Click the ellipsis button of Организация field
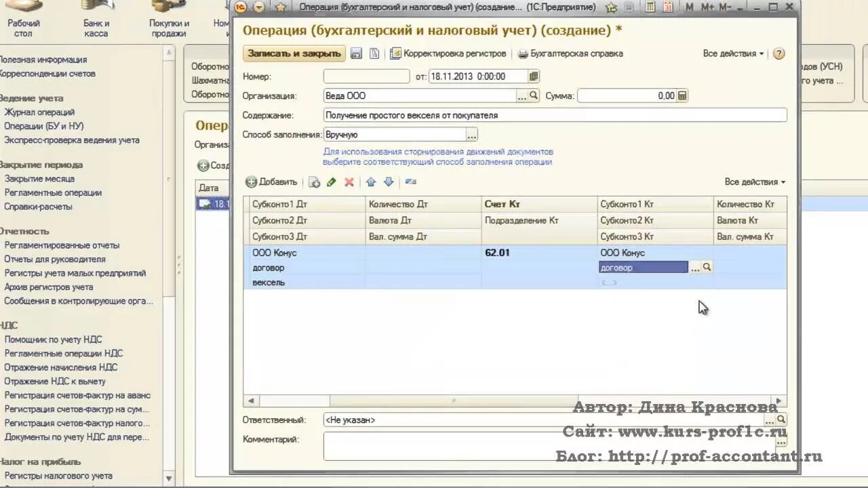 pyautogui.click(x=522, y=96)
